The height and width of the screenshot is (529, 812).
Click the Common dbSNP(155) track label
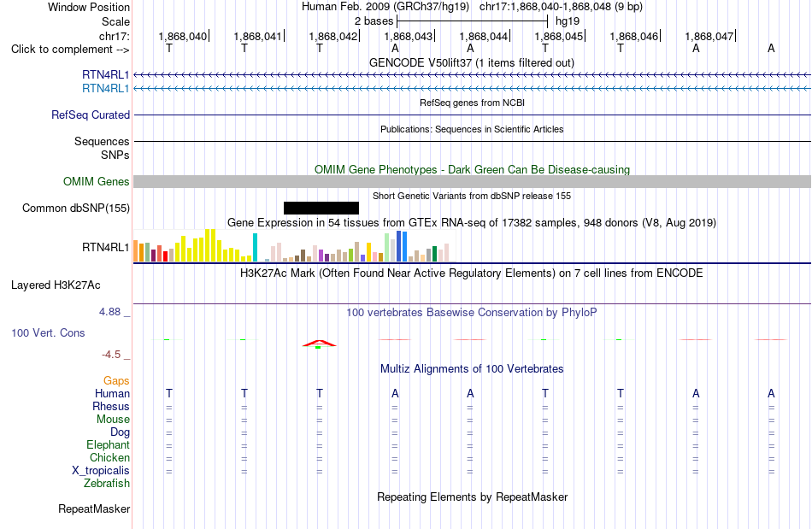[76, 208]
